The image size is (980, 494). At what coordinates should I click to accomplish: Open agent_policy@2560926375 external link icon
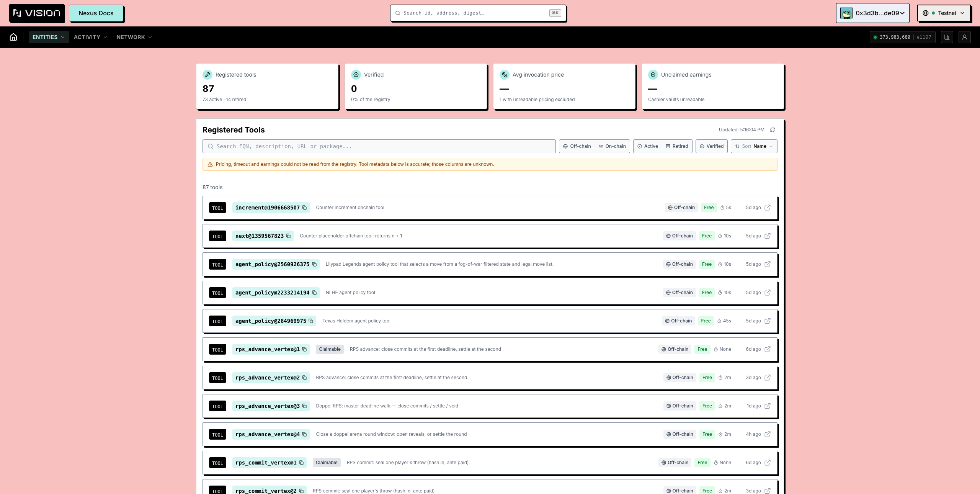tap(768, 264)
